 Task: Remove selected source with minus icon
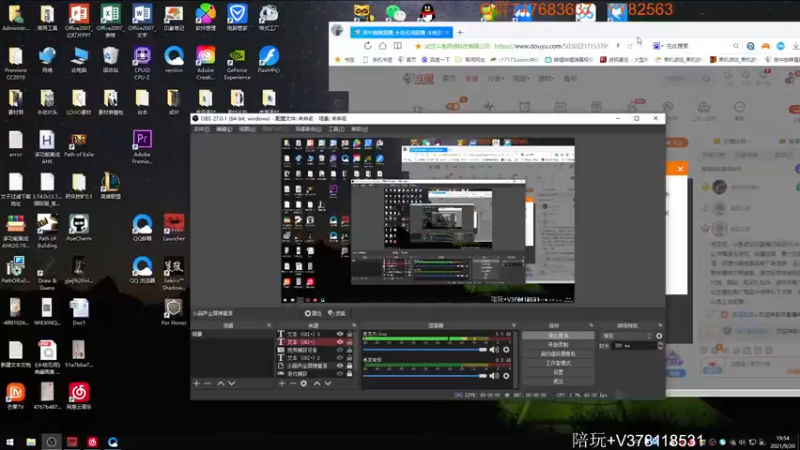pyautogui.click(x=293, y=384)
